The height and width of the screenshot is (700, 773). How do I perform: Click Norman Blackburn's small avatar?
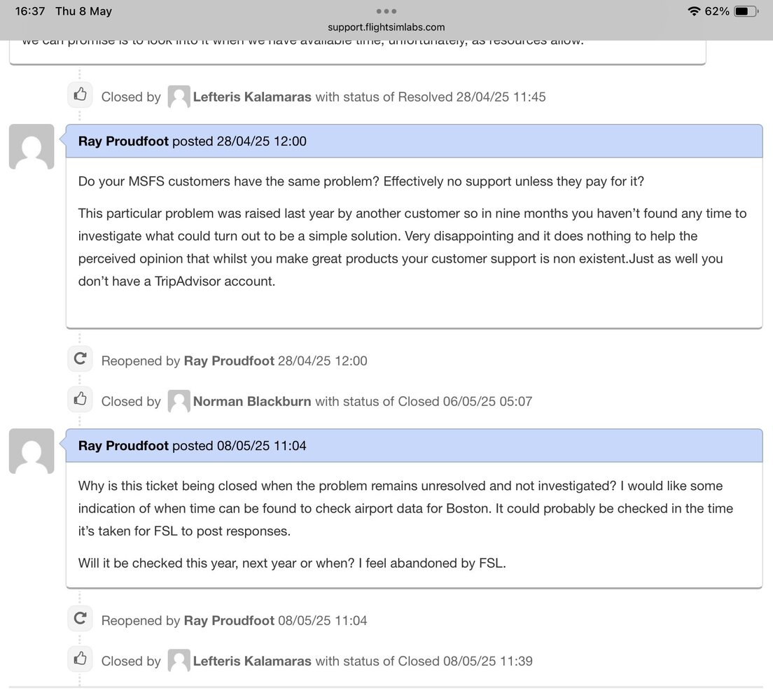[179, 401]
